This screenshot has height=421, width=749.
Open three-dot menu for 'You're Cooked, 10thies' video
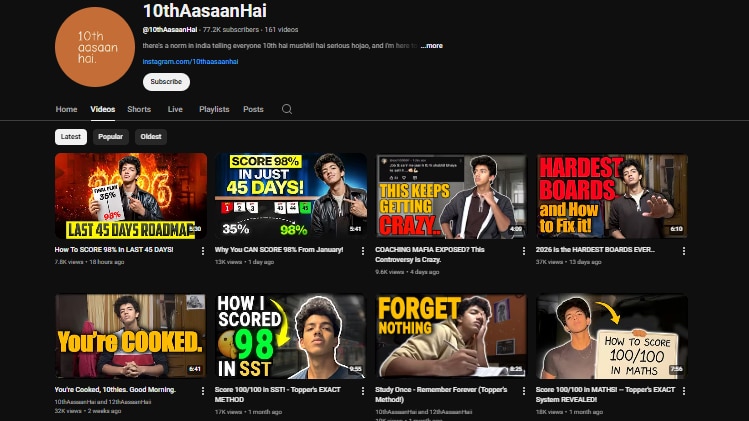pos(203,391)
